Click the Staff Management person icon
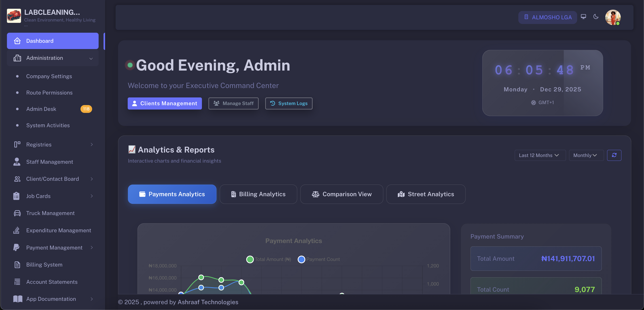This screenshot has height=310, width=644. click(17, 162)
